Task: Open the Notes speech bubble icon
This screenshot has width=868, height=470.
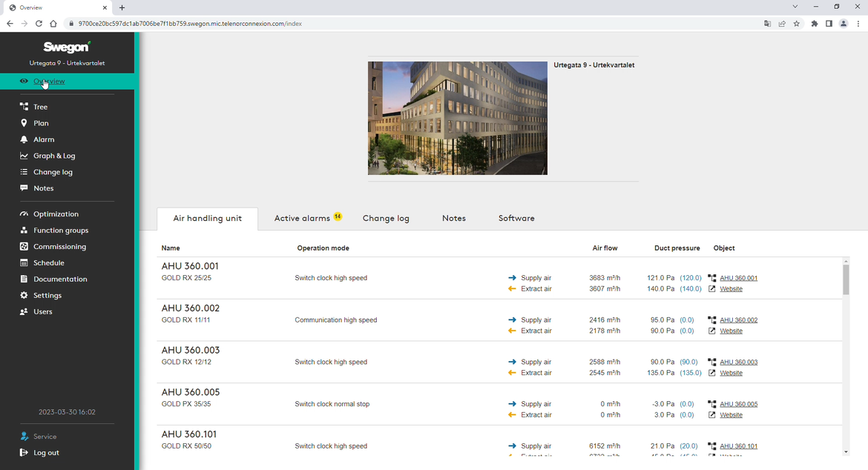Action: 24,188
